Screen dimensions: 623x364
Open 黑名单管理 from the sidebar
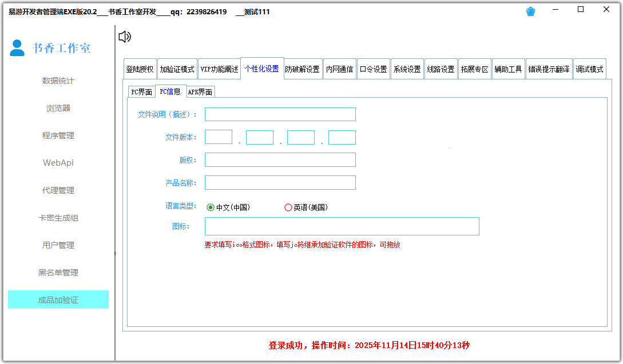pyautogui.click(x=58, y=273)
